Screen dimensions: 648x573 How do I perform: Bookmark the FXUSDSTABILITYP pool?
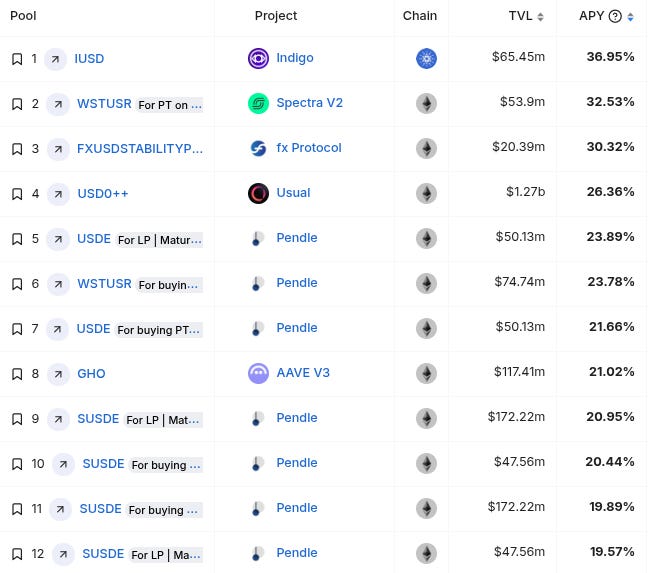pos(17,149)
